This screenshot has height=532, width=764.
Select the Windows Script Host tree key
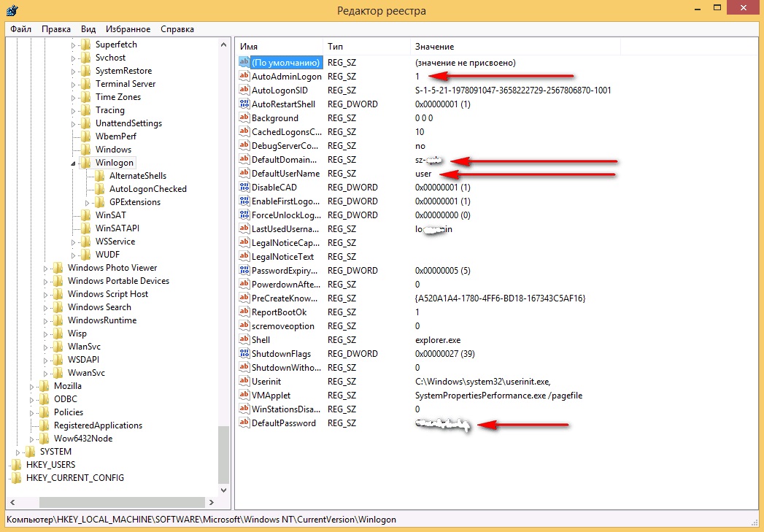[108, 294]
